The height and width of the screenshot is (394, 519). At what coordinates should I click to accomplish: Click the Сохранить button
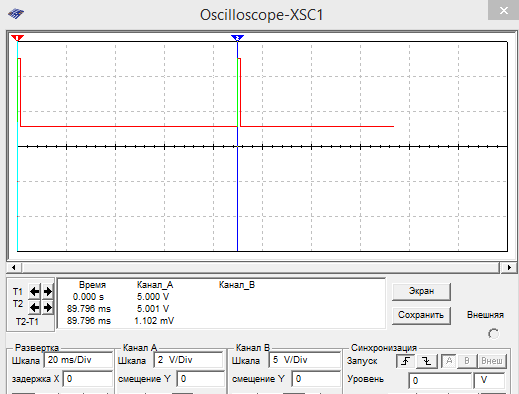[421, 315]
